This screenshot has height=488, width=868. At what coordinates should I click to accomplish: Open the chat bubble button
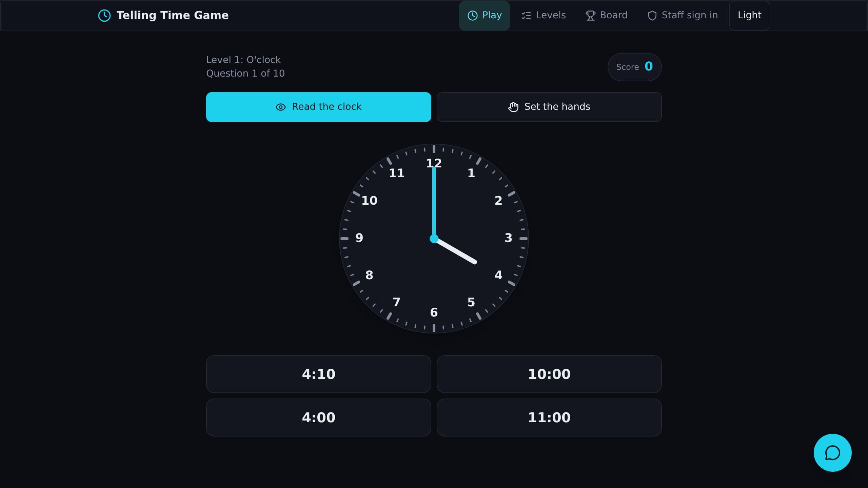coord(832,453)
